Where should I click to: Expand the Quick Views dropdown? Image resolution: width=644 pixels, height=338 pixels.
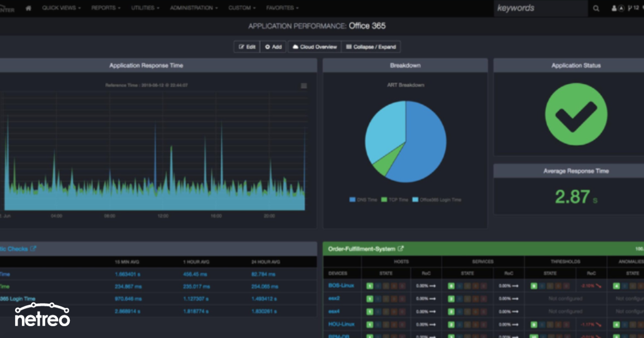pyautogui.click(x=61, y=8)
